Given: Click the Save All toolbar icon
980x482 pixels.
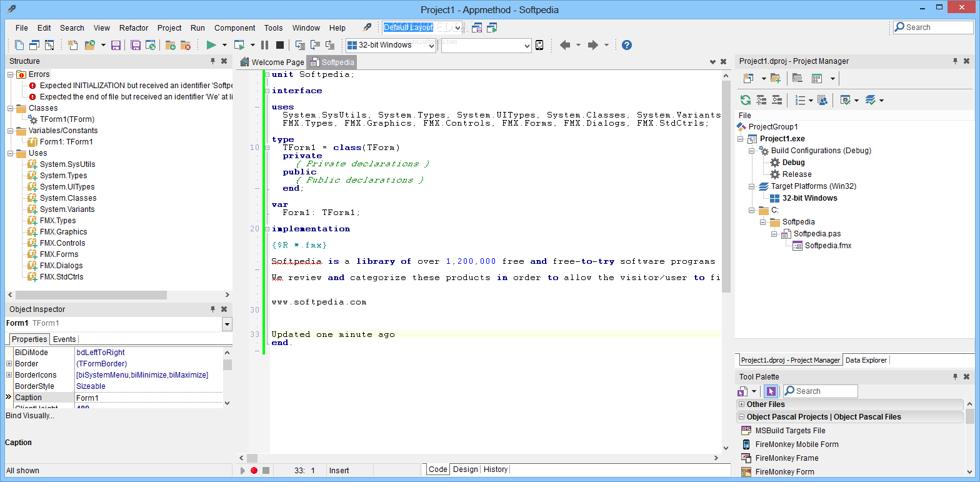Looking at the screenshot, I should (x=135, y=45).
